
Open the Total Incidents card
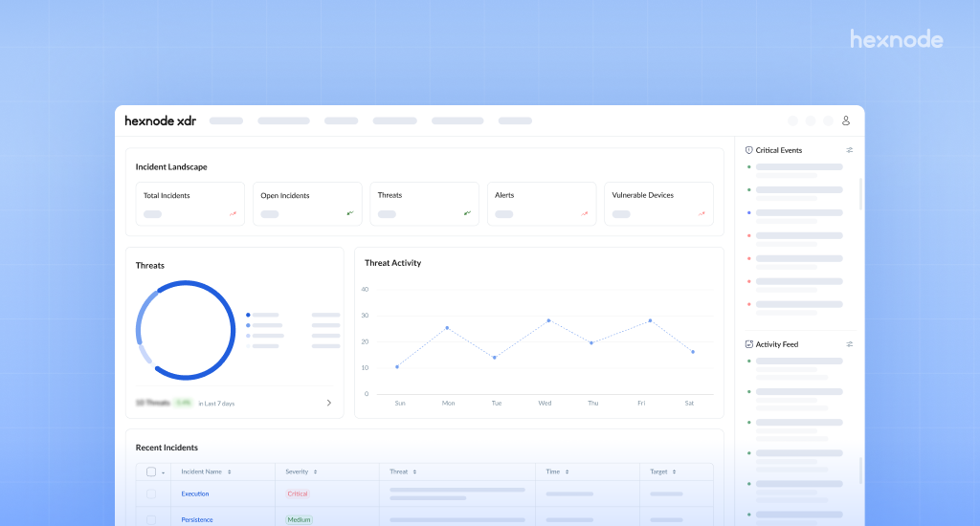190,204
